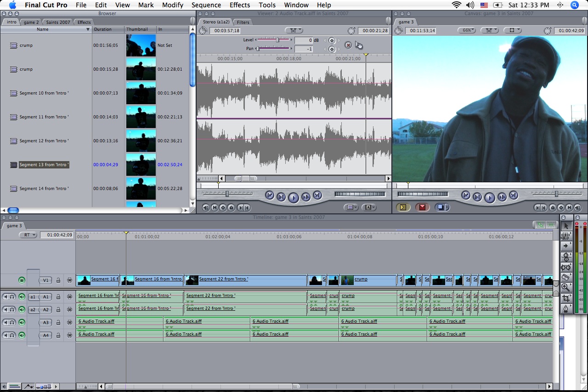Add marker button in Viewer
This screenshot has height=392, width=588.
[232, 207]
